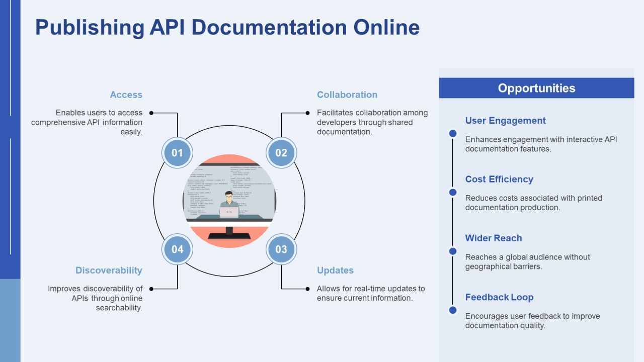Select text 'Reduces costs associated with printed documentation production.'
The image size is (644, 362).
[x=534, y=203]
